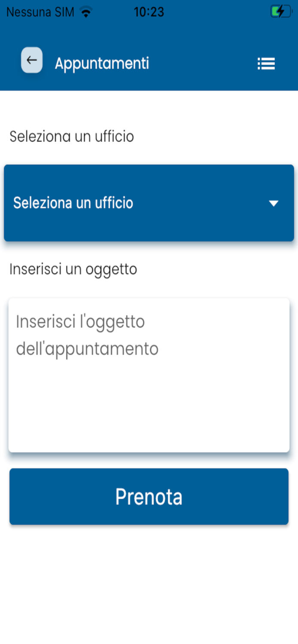Click inside the appointment subject text area
The height and width of the screenshot is (644, 298).
tap(149, 374)
